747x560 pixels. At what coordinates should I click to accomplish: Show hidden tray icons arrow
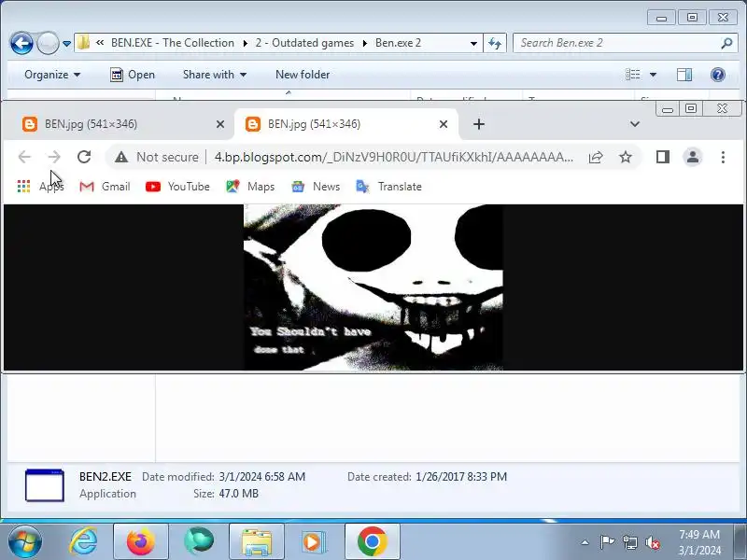click(x=585, y=542)
